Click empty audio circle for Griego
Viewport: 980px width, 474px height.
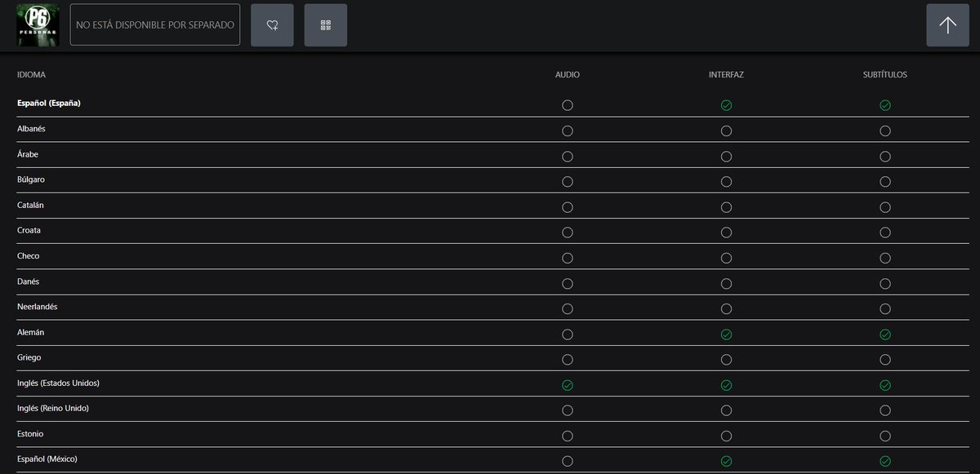[568, 360]
